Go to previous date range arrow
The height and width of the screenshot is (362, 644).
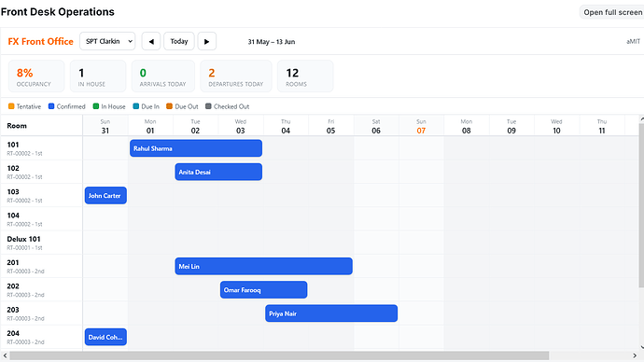pos(151,41)
